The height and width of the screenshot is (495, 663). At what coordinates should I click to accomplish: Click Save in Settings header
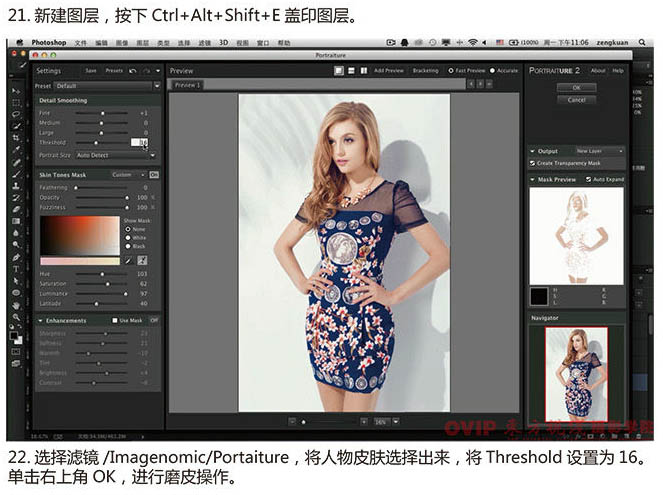coord(91,71)
